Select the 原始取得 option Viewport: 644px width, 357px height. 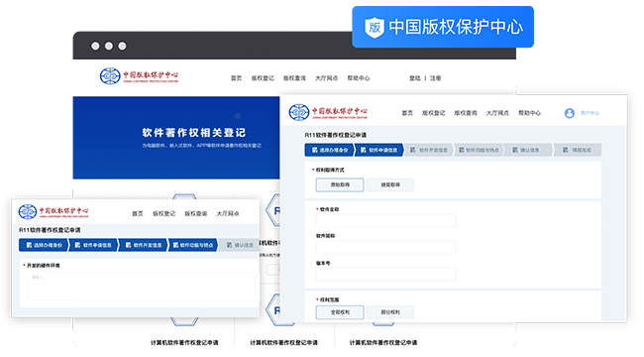[x=340, y=184]
